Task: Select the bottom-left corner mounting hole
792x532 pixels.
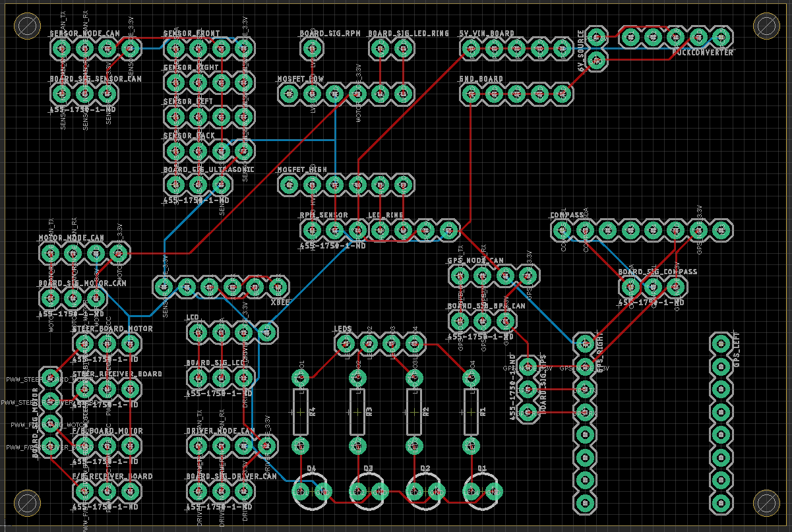Action: pyautogui.click(x=26, y=503)
